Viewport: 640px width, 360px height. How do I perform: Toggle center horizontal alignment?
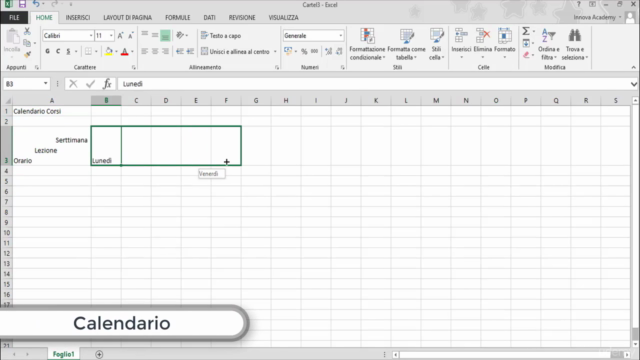coord(155,51)
